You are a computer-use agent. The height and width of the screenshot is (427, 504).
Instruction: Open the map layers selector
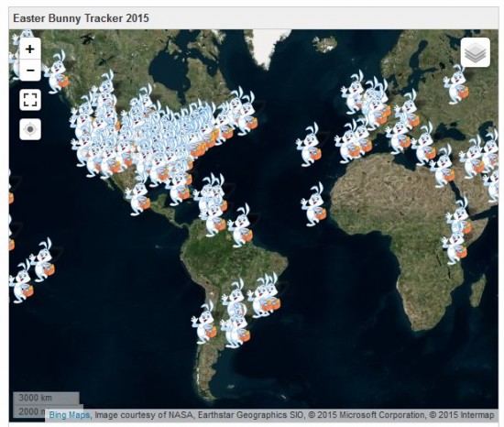(x=476, y=52)
